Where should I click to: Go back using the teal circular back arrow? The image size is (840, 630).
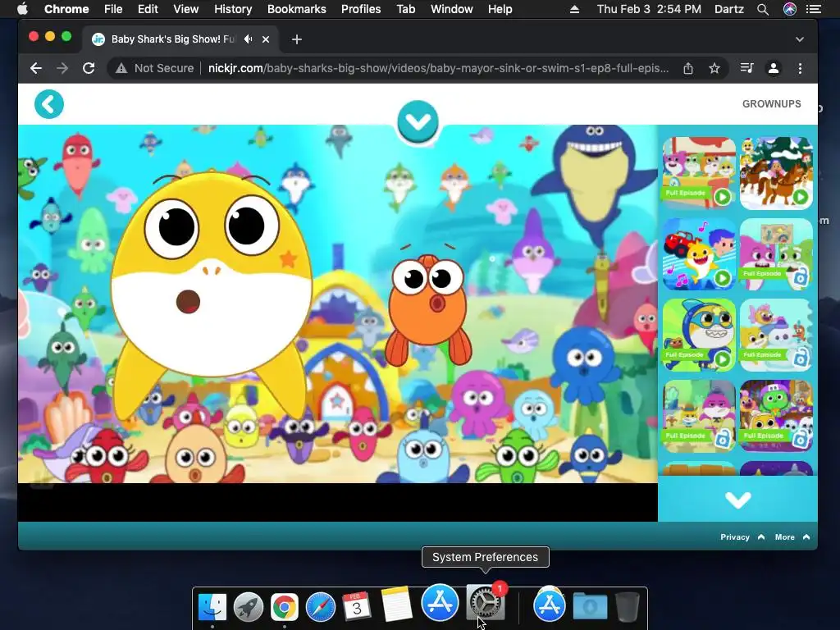[48, 104]
